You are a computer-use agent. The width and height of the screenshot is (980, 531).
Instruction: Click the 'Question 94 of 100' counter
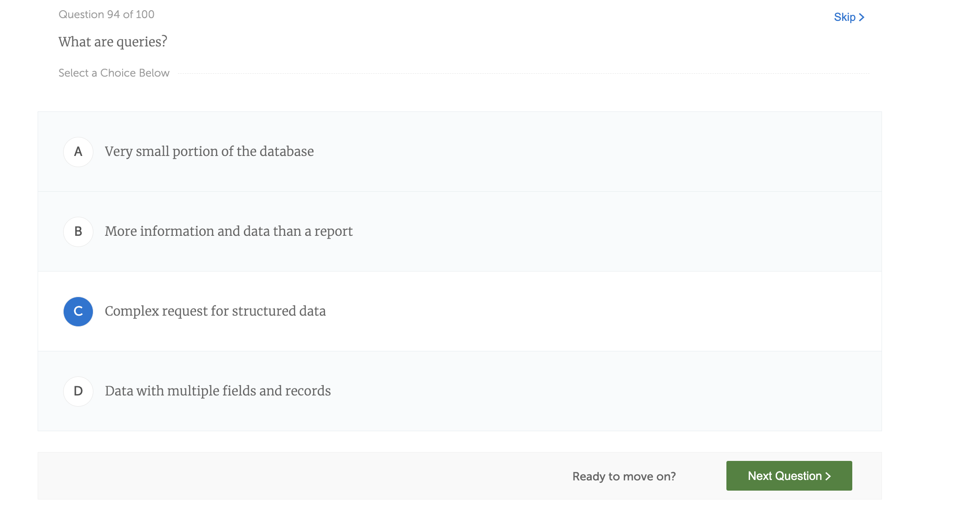click(106, 14)
